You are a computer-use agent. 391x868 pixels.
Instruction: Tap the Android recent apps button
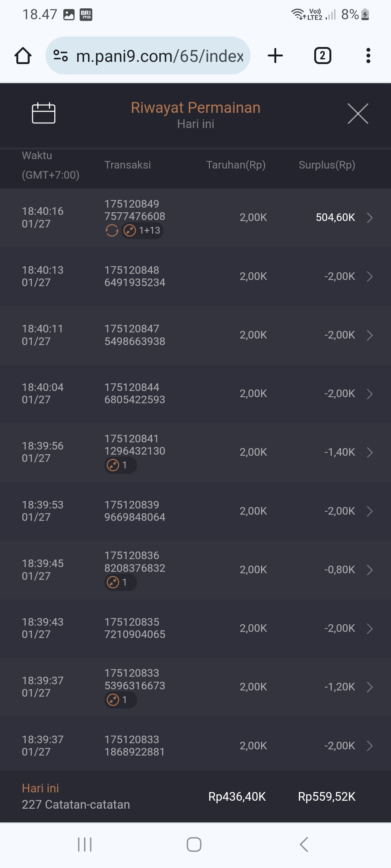click(85, 844)
